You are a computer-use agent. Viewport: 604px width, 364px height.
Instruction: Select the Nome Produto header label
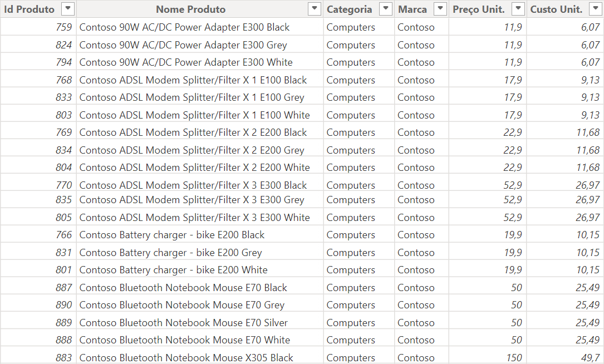coord(191,9)
